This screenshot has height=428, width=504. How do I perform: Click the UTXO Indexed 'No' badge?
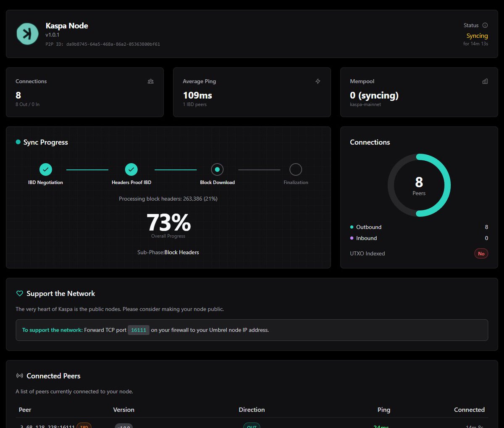click(x=481, y=253)
